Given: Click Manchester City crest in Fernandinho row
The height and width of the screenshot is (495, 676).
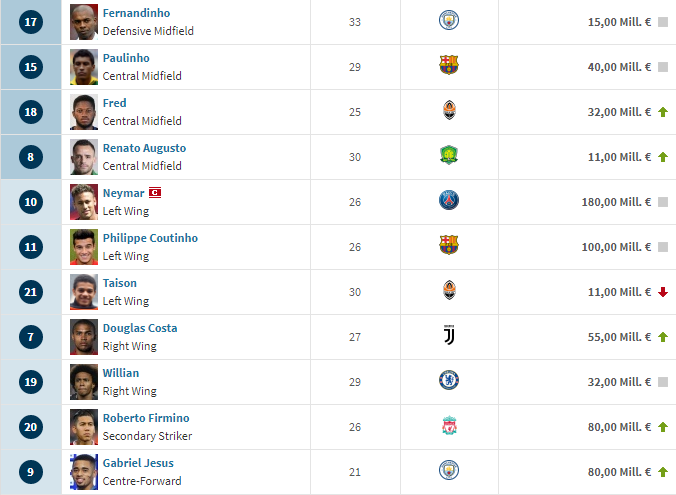Looking at the screenshot, I should point(449,20).
